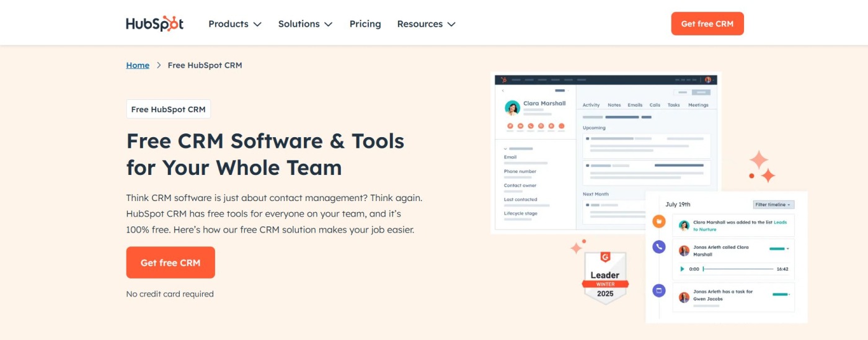Click the Free HubSpot CRM tag label
The width and height of the screenshot is (868, 340).
pyautogui.click(x=168, y=109)
